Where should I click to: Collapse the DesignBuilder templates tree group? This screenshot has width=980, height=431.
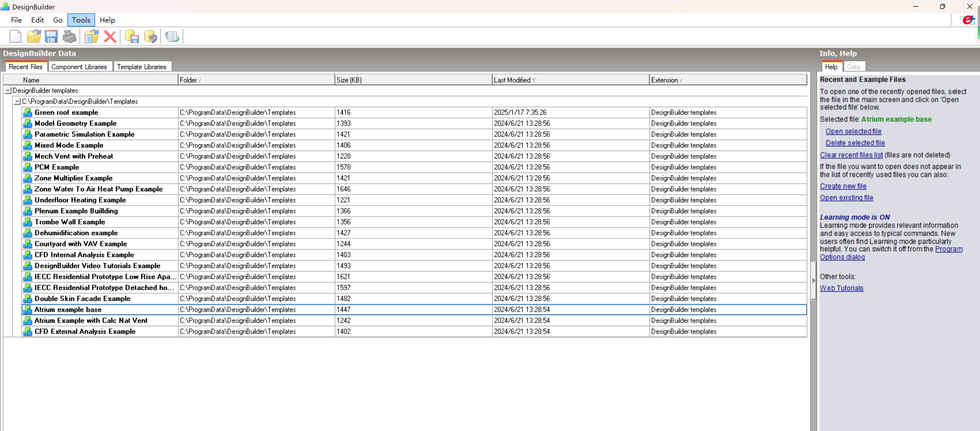click(8, 91)
